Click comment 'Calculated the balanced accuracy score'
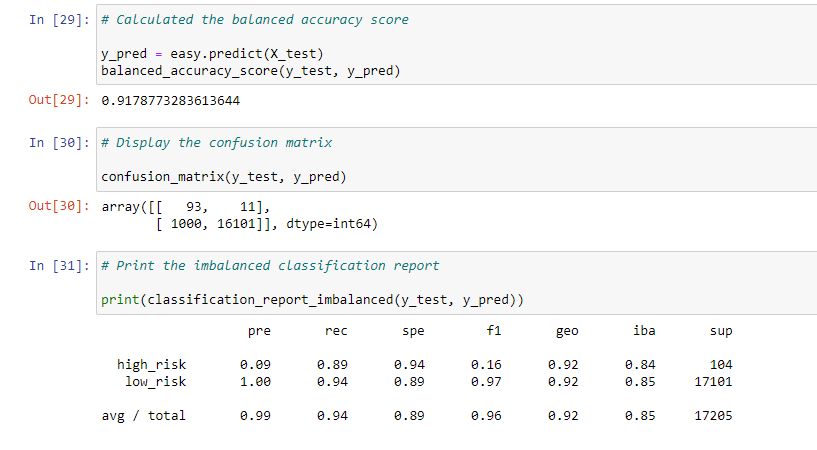The height and width of the screenshot is (450, 817). [x=255, y=20]
